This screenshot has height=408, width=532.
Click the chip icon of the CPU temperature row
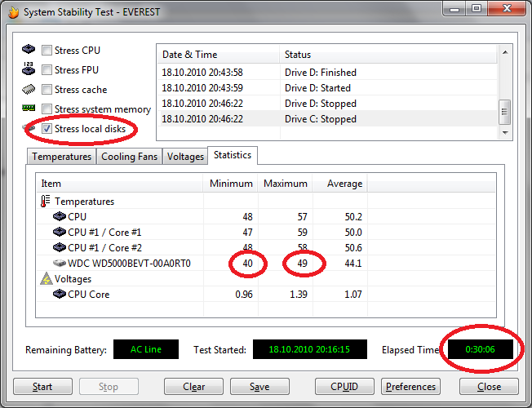(60, 216)
